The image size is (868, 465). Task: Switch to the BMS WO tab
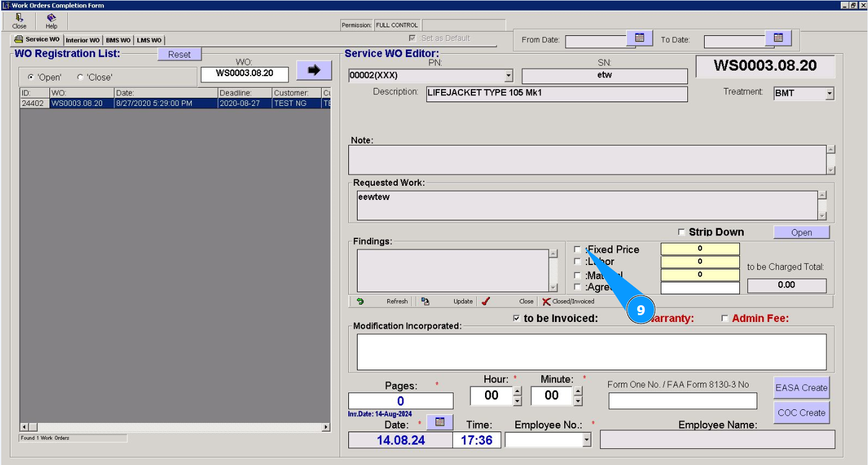(x=118, y=40)
